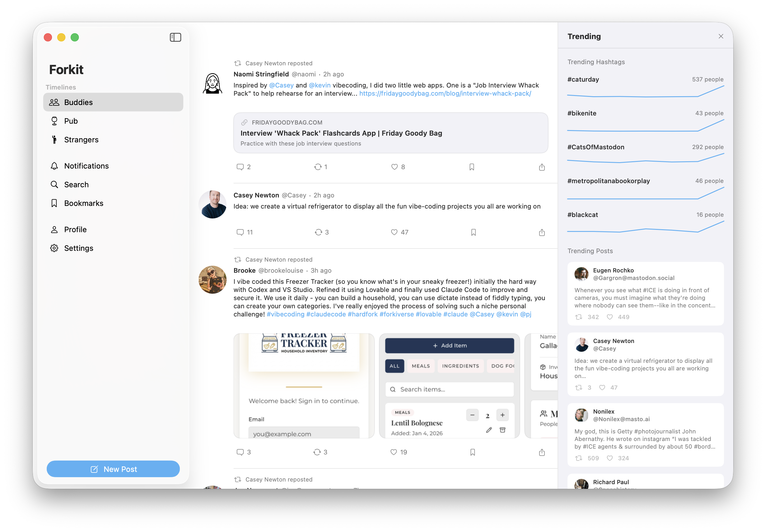Reply to Casey Newton's virtual refrigerator post
This screenshot has height=532, width=766.
240,232
